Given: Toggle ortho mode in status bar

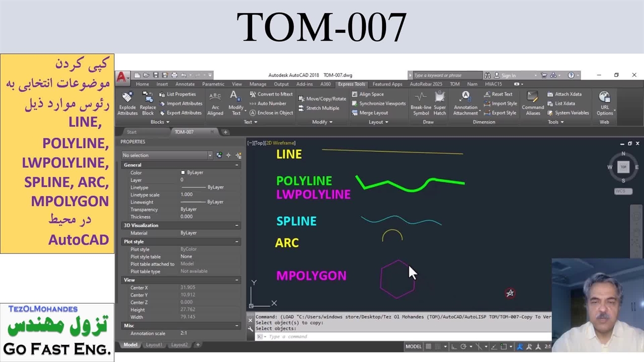Looking at the screenshot, I should tap(454, 346).
